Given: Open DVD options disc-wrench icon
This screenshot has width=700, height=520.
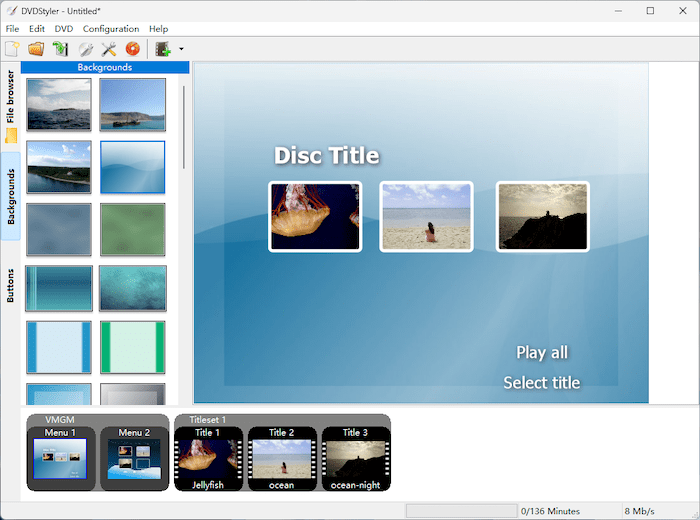Looking at the screenshot, I should click(x=85, y=48).
